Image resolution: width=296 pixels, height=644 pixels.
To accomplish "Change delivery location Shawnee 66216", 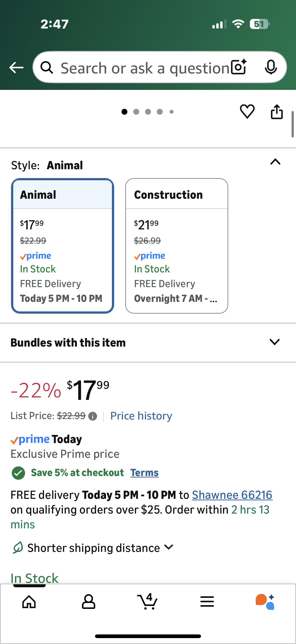I will click(x=232, y=495).
